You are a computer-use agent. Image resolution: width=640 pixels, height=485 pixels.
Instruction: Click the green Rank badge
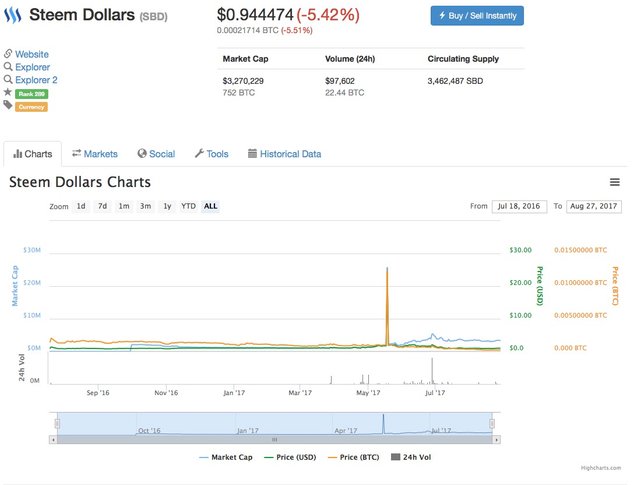pos(31,94)
